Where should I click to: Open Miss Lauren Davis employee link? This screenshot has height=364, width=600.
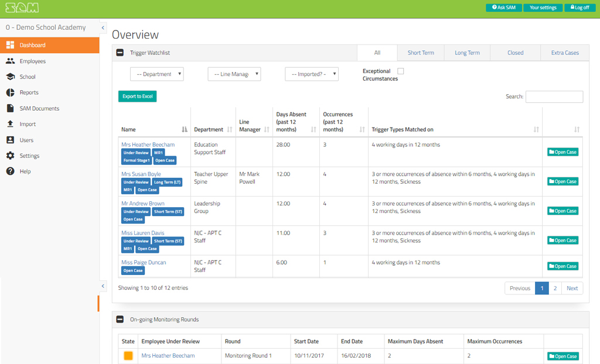pyautogui.click(x=143, y=233)
